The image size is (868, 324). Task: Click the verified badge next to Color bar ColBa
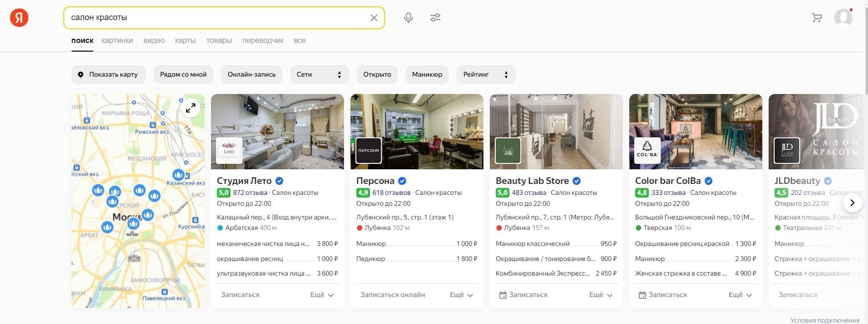point(709,181)
